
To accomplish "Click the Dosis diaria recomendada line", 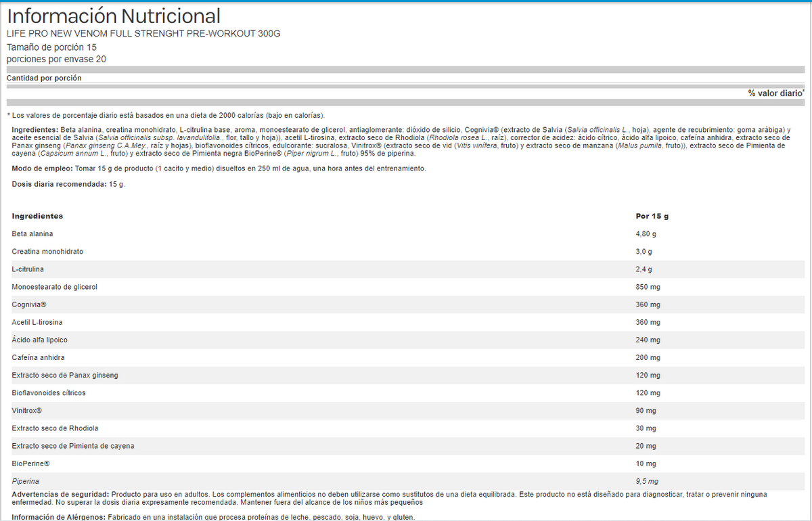I will click(x=68, y=185).
